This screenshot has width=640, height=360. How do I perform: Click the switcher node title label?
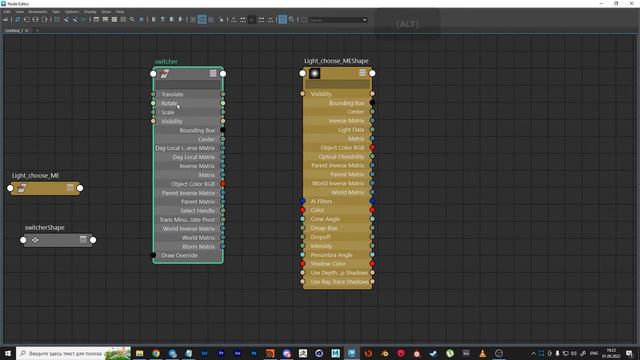coord(166,62)
